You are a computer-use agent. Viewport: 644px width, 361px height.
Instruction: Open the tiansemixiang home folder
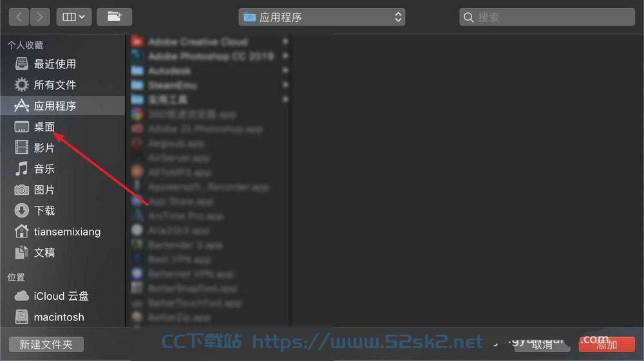coord(62,232)
